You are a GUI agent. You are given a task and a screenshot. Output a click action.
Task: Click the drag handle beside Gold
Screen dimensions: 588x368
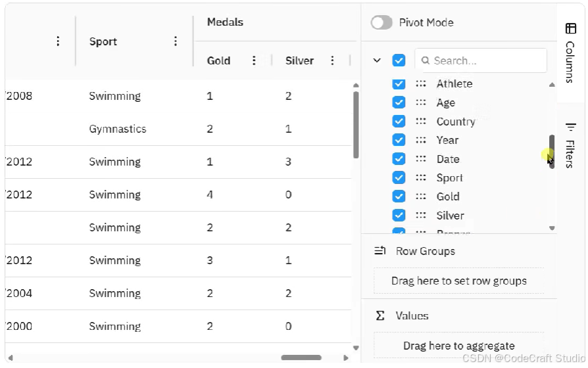[x=420, y=196]
